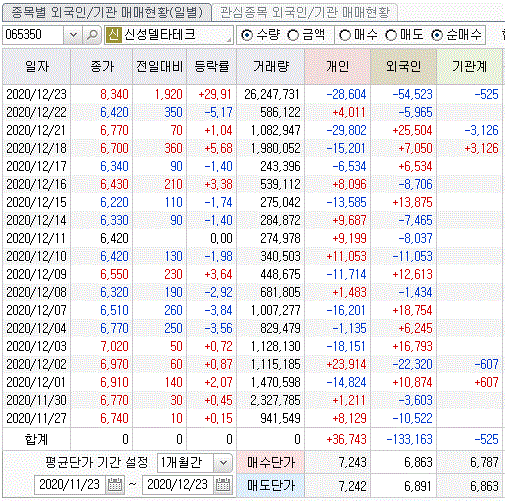Select the 매수 radio button
505x501 pixels.
pyautogui.click(x=345, y=35)
